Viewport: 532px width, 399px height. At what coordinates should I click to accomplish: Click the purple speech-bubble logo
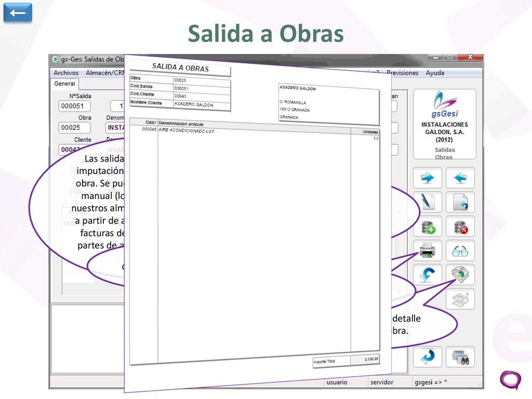pyautogui.click(x=510, y=379)
